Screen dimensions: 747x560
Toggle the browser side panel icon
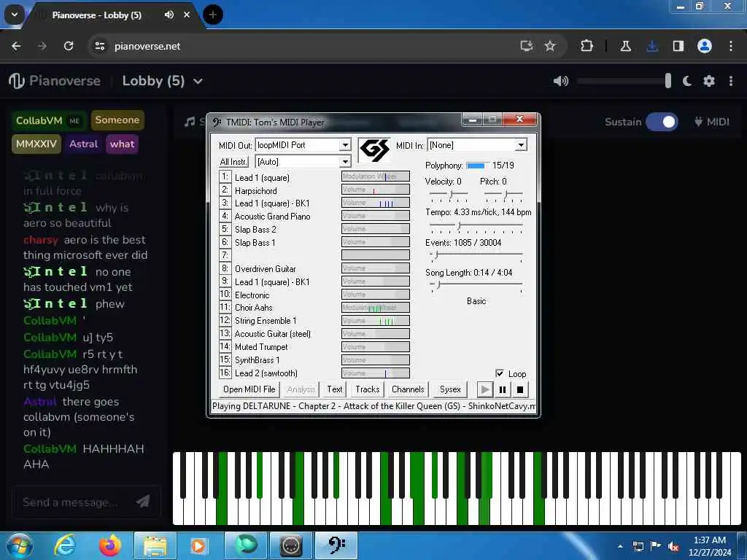click(x=678, y=46)
